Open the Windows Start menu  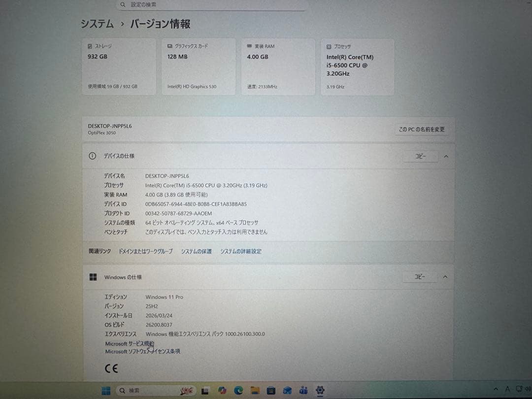(x=106, y=391)
